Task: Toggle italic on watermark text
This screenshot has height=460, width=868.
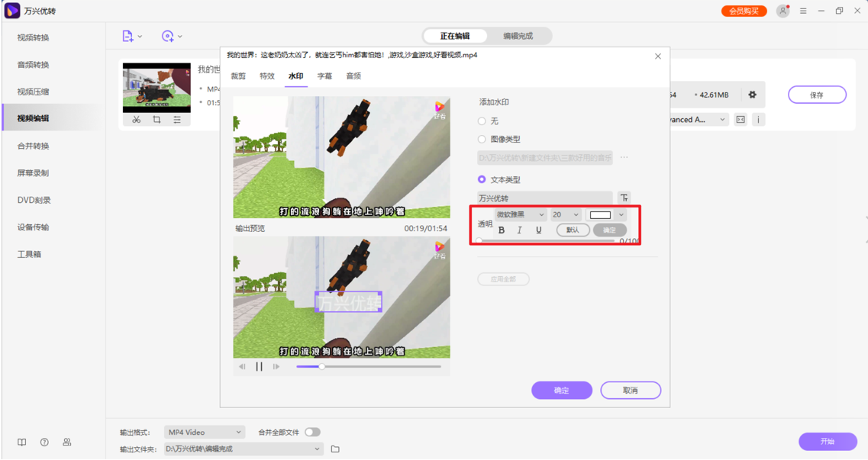Action: coord(519,230)
